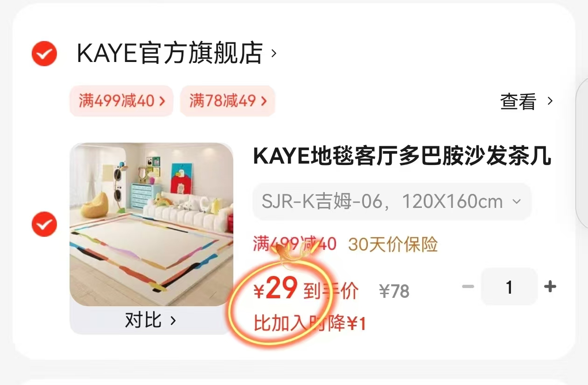Screen dimensions: 588x385
Task: Increase quantity with the plus icon
Action: (x=550, y=287)
